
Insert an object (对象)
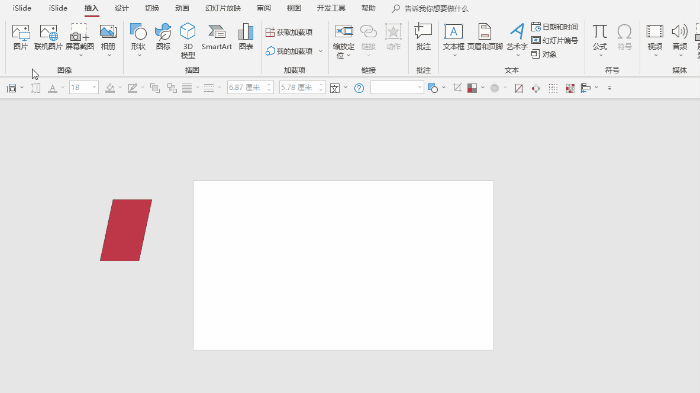544,54
